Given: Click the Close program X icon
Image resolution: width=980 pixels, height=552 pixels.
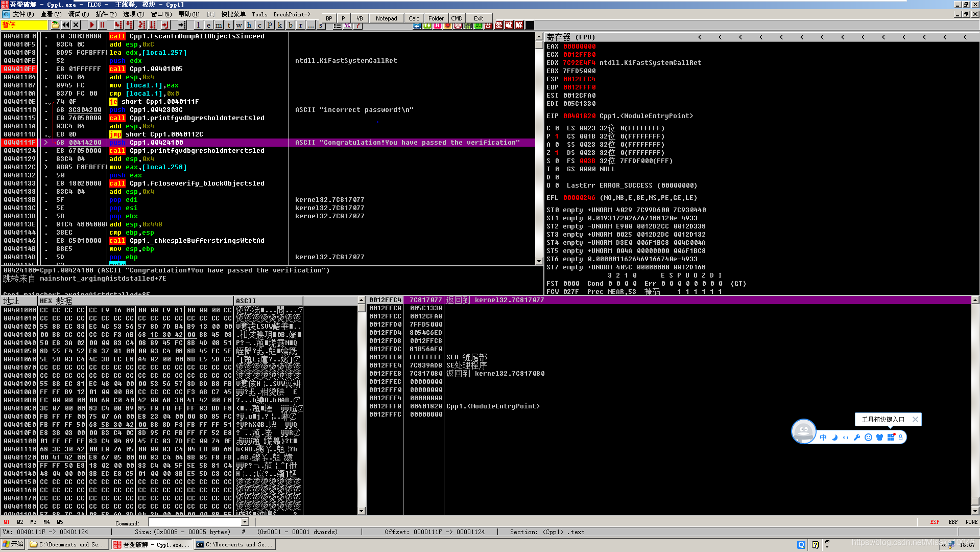Looking at the screenshot, I should pos(76,25).
